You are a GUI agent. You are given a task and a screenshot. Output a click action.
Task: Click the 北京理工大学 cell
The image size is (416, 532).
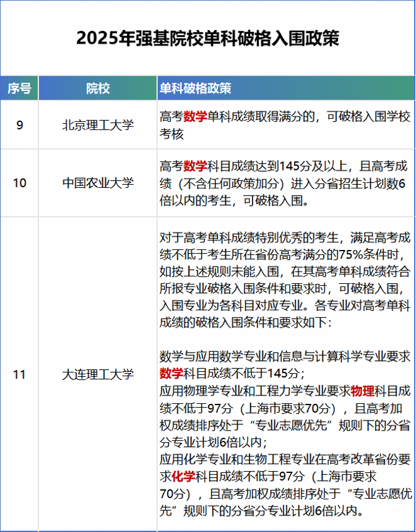point(98,125)
